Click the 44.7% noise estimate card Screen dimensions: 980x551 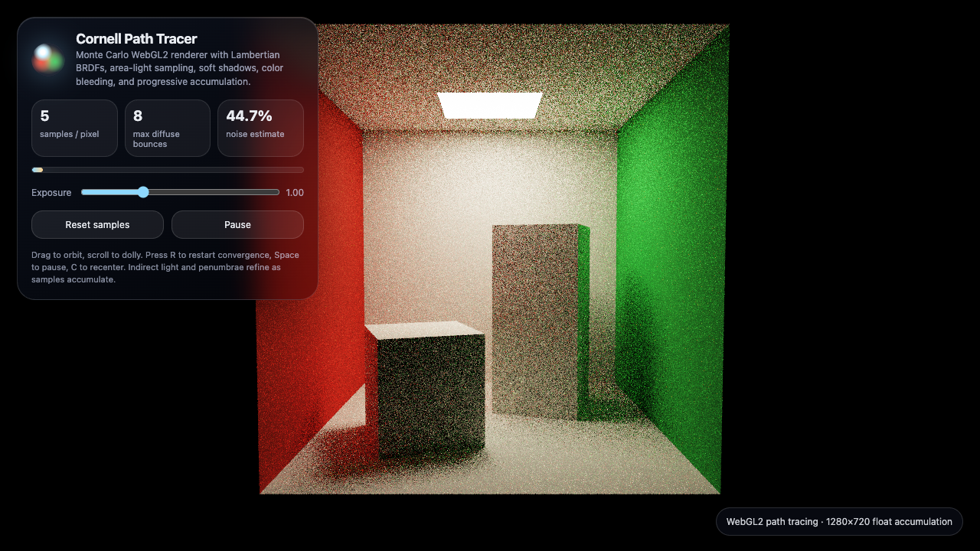click(x=260, y=128)
